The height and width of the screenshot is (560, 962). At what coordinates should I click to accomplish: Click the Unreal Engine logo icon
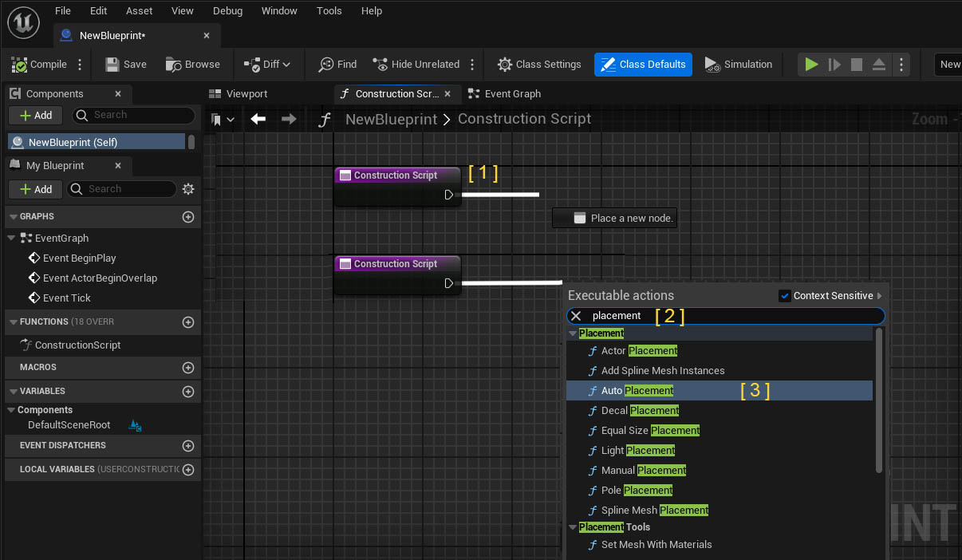coord(22,23)
